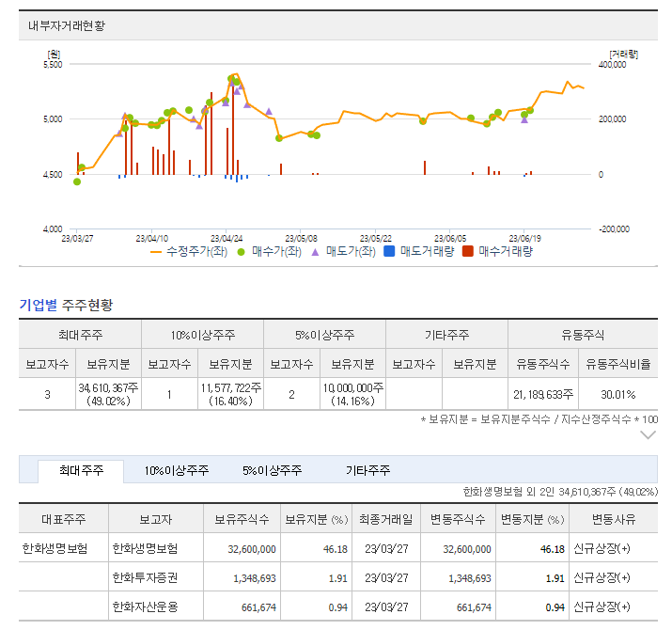Click the 변동주식수 column header
The height and width of the screenshot is (630, 672).
pyautogui.click(x=458, y=519)
